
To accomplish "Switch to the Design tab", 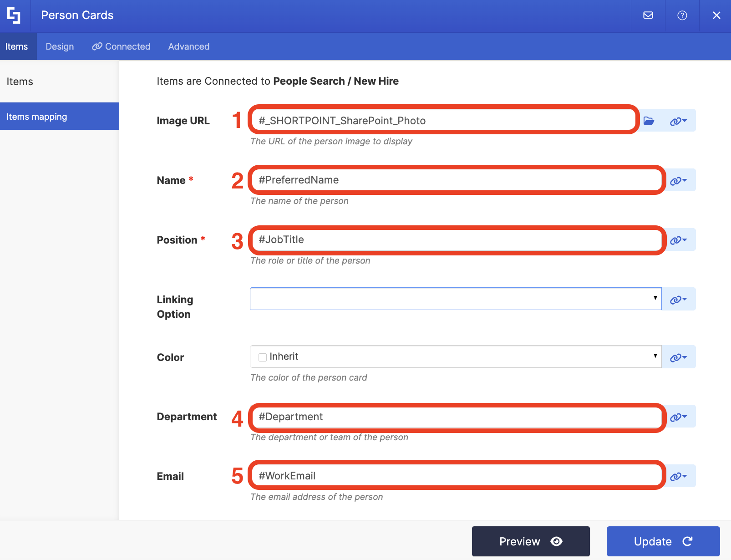I will point(60,46).
